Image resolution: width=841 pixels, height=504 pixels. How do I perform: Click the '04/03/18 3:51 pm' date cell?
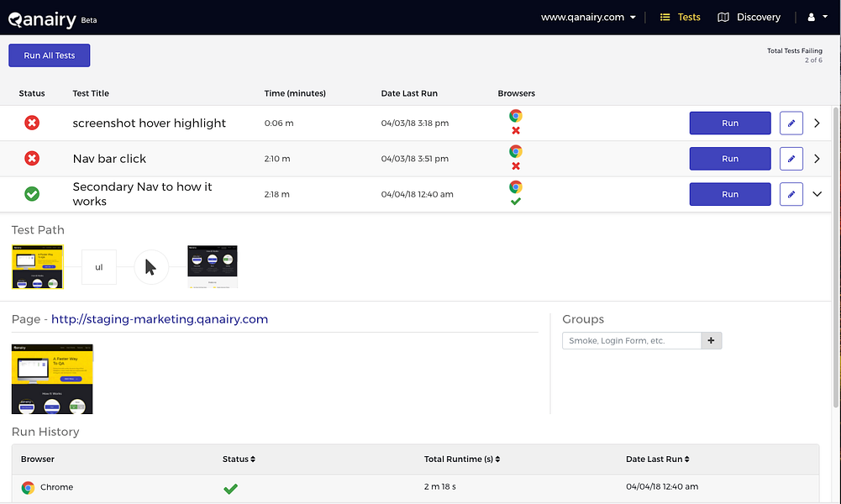(414, 159)
